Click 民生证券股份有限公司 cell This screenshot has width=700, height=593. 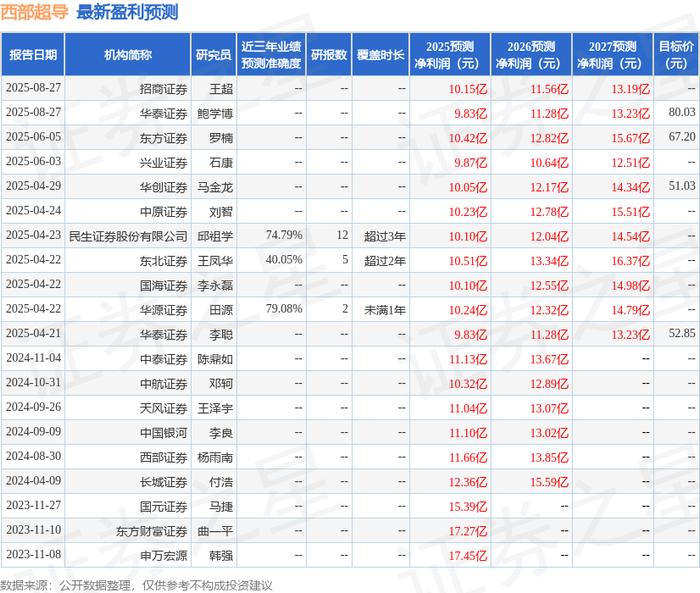pyautogui.click(x=128, y=236)
